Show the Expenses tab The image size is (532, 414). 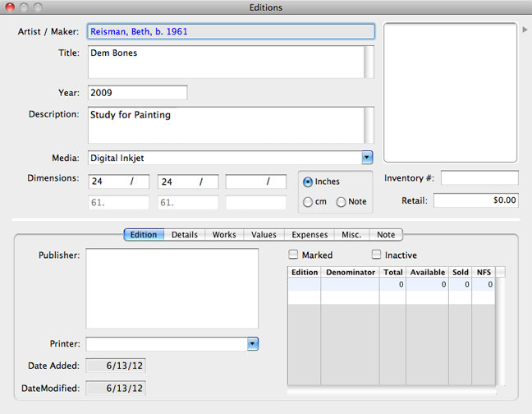point(310,235)
